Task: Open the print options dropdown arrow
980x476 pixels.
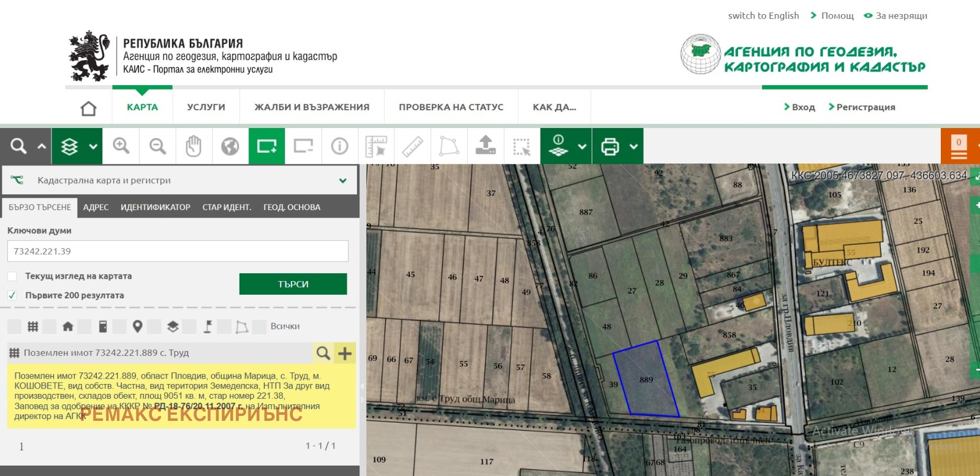Action: (x=633, y=146)
